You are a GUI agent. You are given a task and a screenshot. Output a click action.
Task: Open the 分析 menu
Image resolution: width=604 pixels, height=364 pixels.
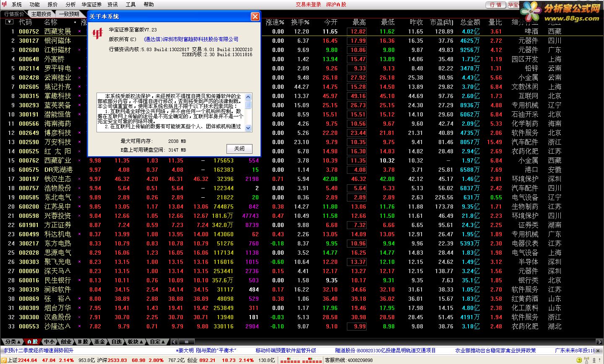[71, 5]
